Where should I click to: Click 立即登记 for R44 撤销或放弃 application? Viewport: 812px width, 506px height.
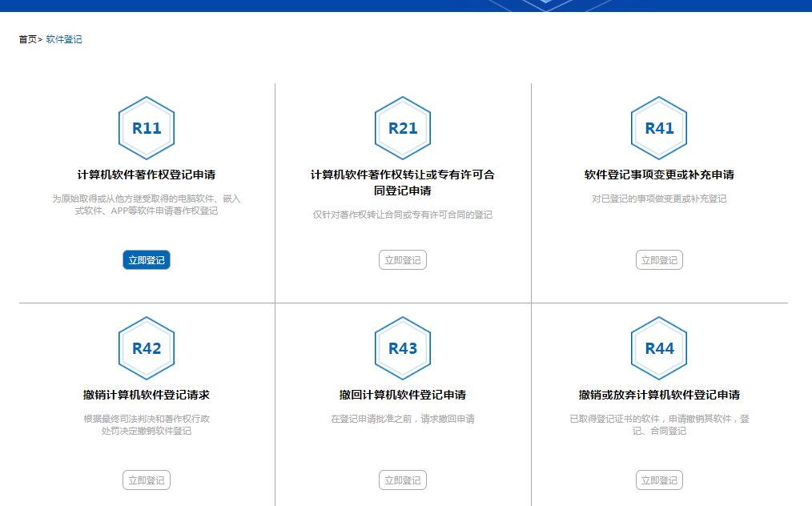coord(658,480)
